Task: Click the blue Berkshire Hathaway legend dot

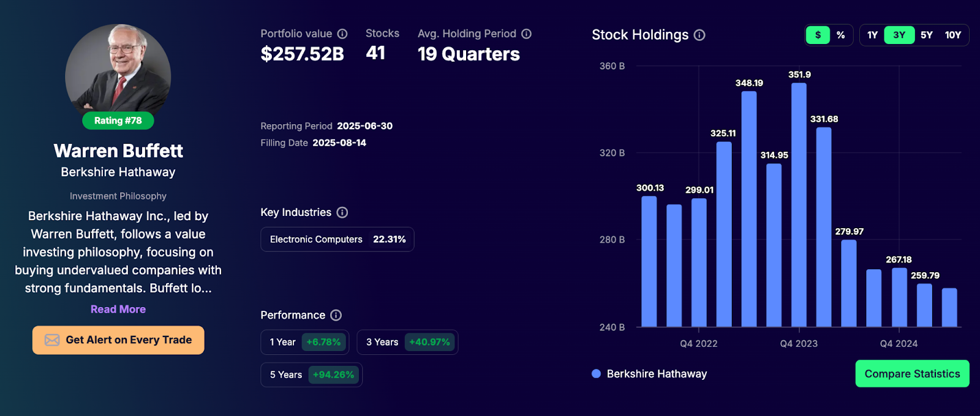Action: (x=596, y=374)
